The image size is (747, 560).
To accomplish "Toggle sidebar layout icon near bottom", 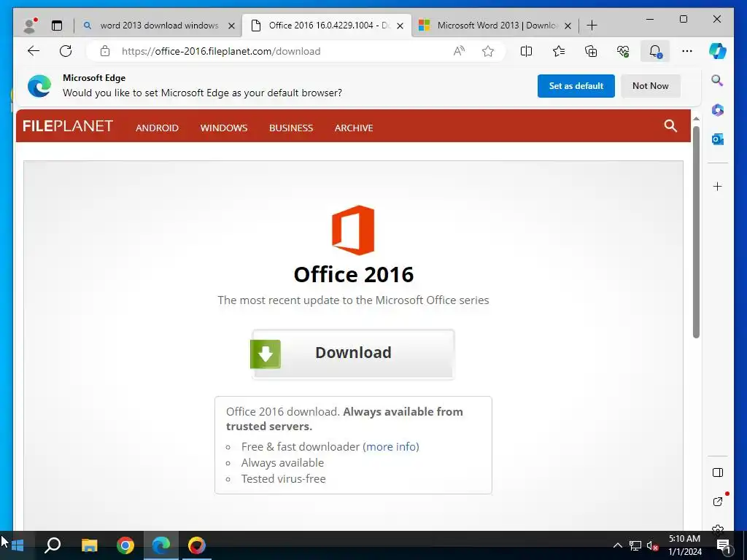I will point(718,472).
